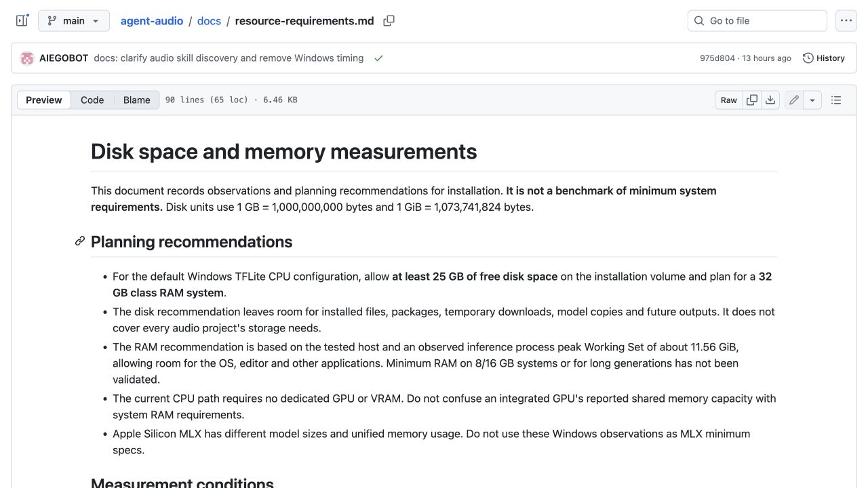Copy the file path resource-requirements.md
This screenshot has height=488, width=868.
click(x=389, y=21)
